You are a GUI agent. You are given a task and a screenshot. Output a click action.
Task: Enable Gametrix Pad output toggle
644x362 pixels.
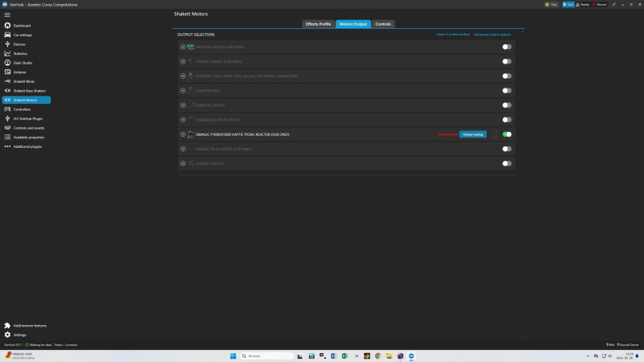[507, 91]
